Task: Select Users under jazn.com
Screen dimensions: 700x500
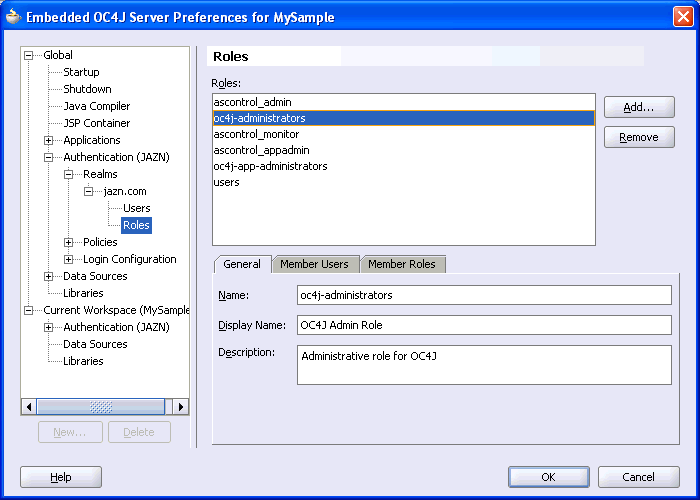Action: pos(137,208)
